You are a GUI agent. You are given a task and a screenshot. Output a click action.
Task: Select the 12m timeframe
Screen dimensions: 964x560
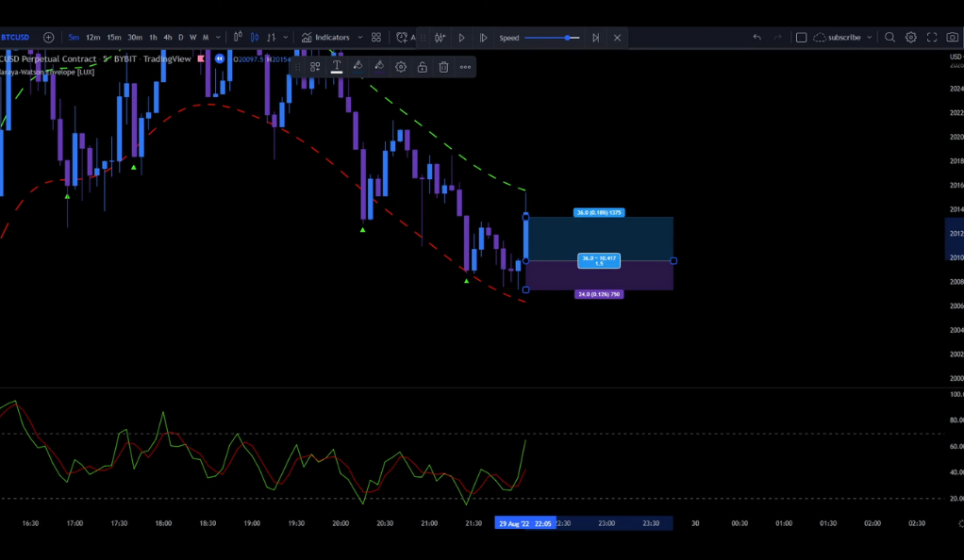92,38
